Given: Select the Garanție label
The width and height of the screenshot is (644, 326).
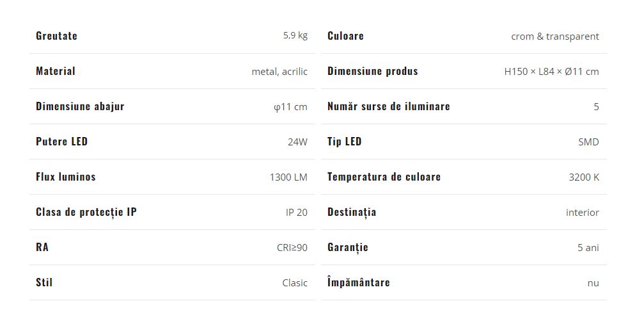Looking at the screenshot, I should pyautogui.click(x=347, y=247).
